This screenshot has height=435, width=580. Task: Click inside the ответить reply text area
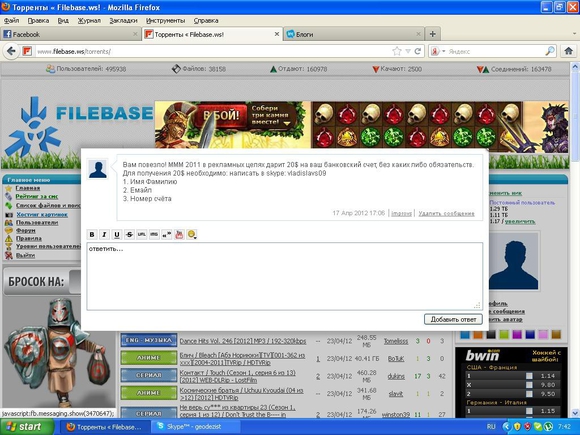tap(284, 276)
